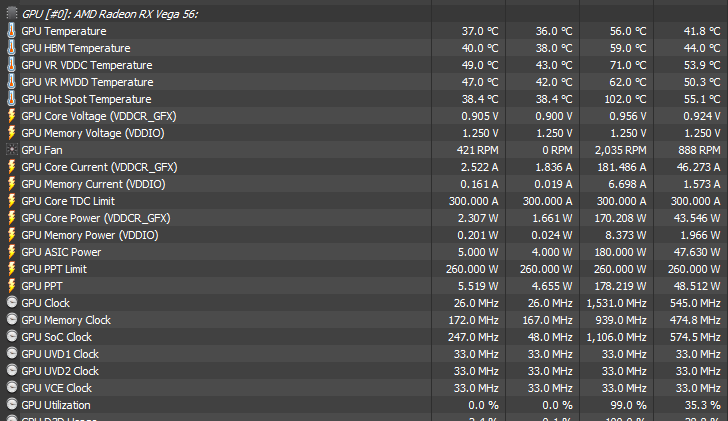The width and height of the screenshot is (728, 421).
Task: Select the GPU Hot Spot Temperature label
Action: tap(86, 99)
